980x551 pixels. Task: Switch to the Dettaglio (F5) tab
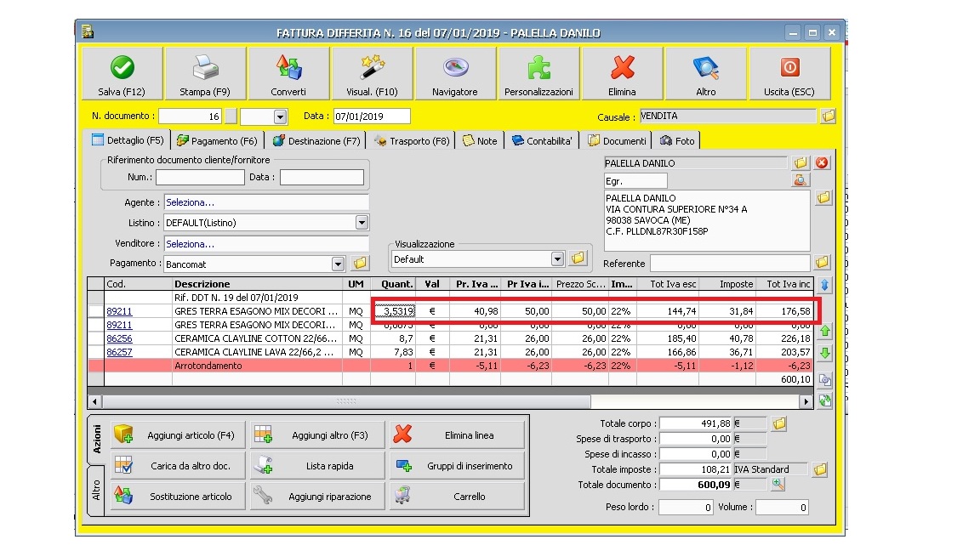coord(128,140)
